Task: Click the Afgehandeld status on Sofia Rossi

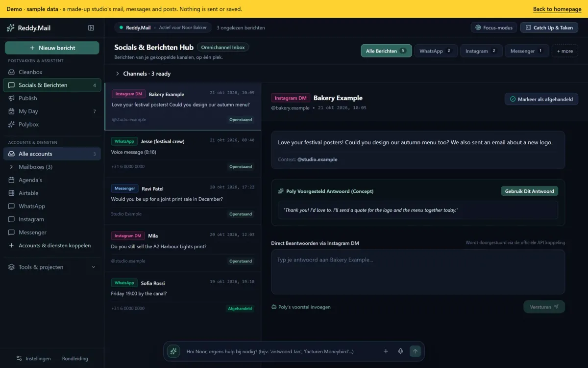Action: click(240, 309)
